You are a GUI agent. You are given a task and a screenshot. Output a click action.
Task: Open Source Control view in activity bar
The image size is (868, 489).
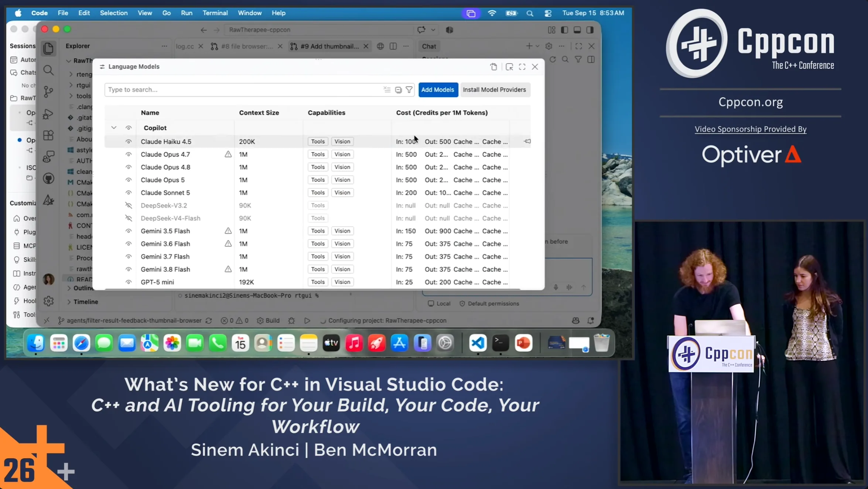pos(48,92)
